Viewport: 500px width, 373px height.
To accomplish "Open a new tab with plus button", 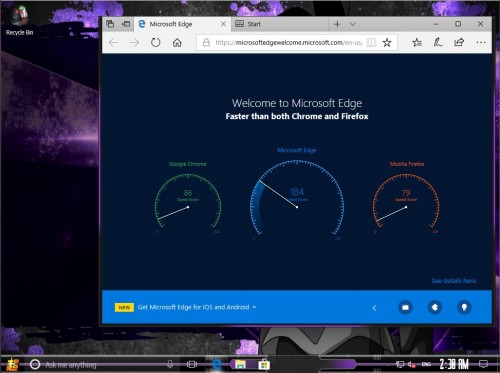I will [337, 24].
